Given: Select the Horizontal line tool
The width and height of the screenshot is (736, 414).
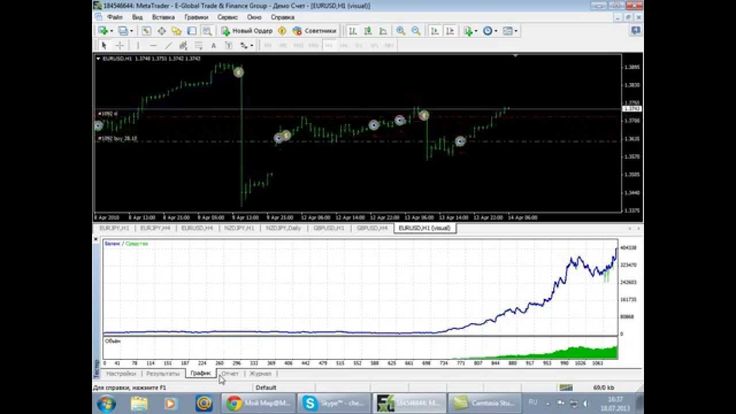Looking at the screenshot, I should coord(153,46).
